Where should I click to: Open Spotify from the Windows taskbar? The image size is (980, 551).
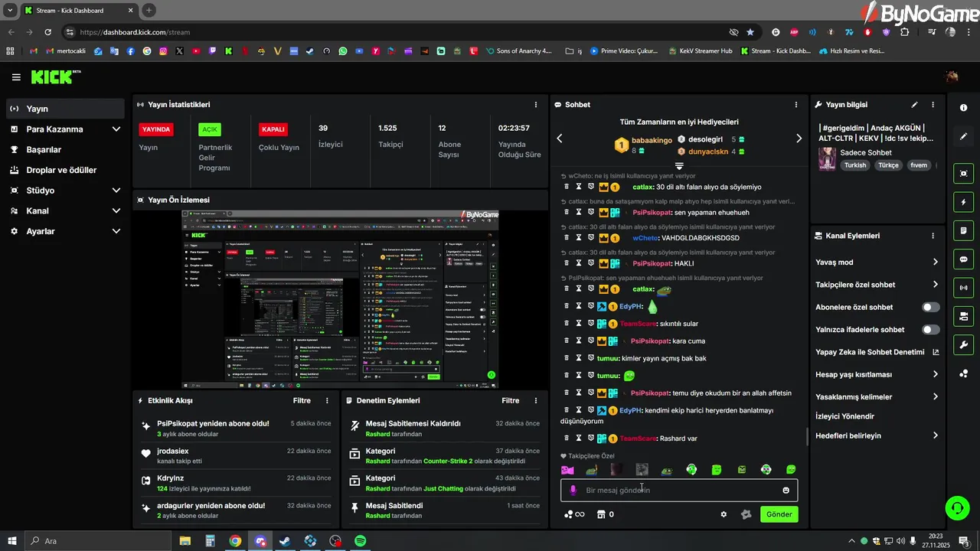click(x=361, y=541)
